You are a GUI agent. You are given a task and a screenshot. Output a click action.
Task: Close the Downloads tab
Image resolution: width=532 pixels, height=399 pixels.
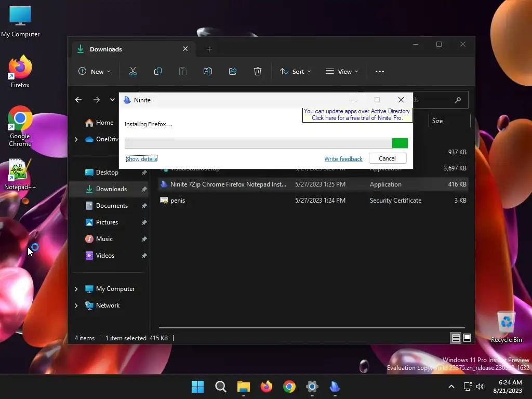[185, 49]
